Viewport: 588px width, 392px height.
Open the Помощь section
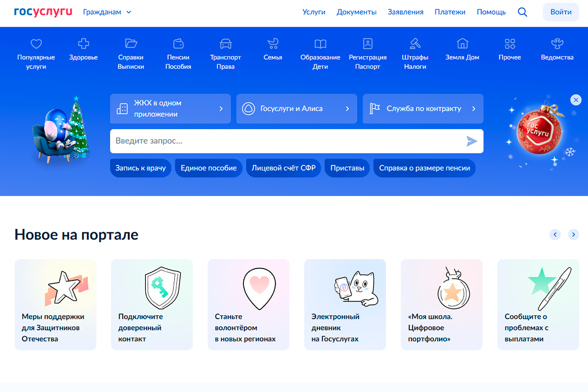[491, 12]
